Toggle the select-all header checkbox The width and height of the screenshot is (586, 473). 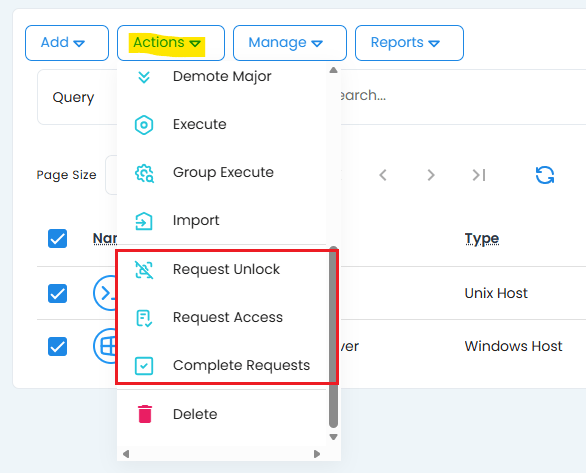pos(58,238)
